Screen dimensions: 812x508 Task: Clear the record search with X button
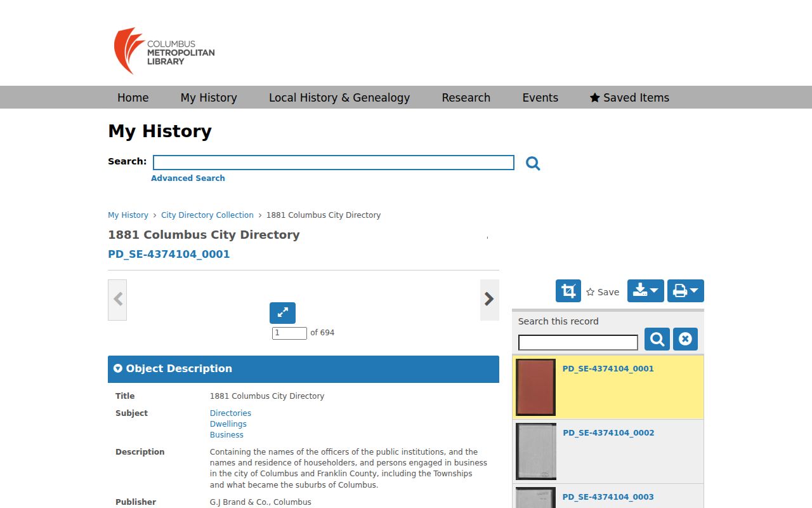(685, 339)
